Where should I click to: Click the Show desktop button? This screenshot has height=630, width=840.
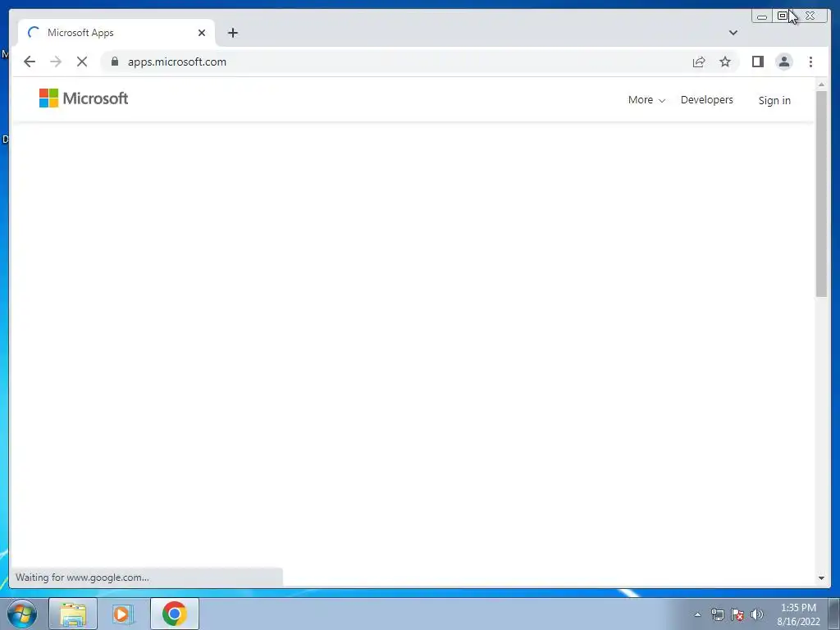834,614
